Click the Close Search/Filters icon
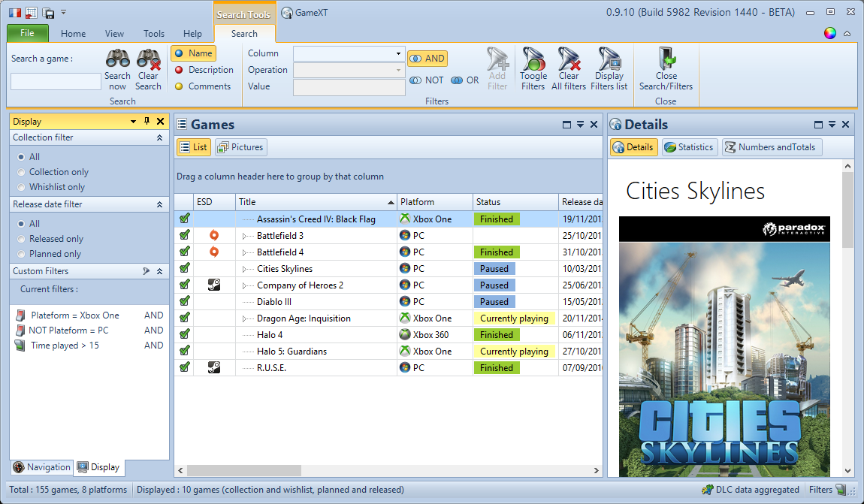 pyautogui.click(x=666, y=59)
